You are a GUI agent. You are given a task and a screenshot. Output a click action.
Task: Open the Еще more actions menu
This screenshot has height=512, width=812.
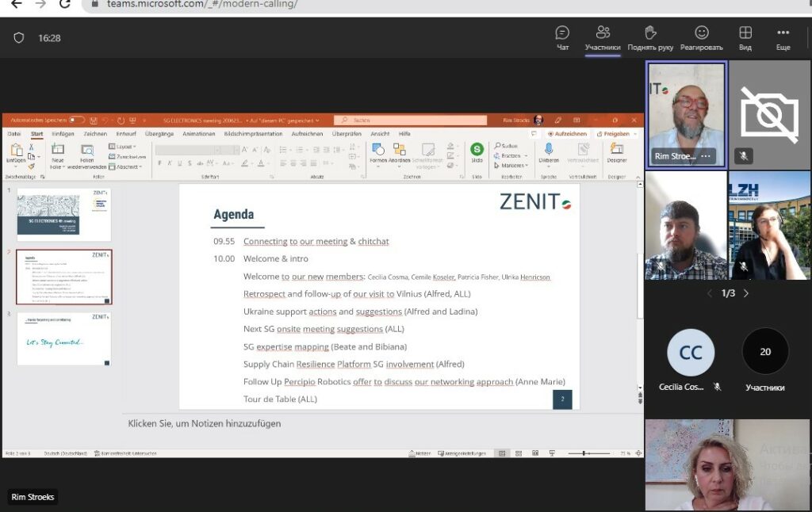point(783,37)
